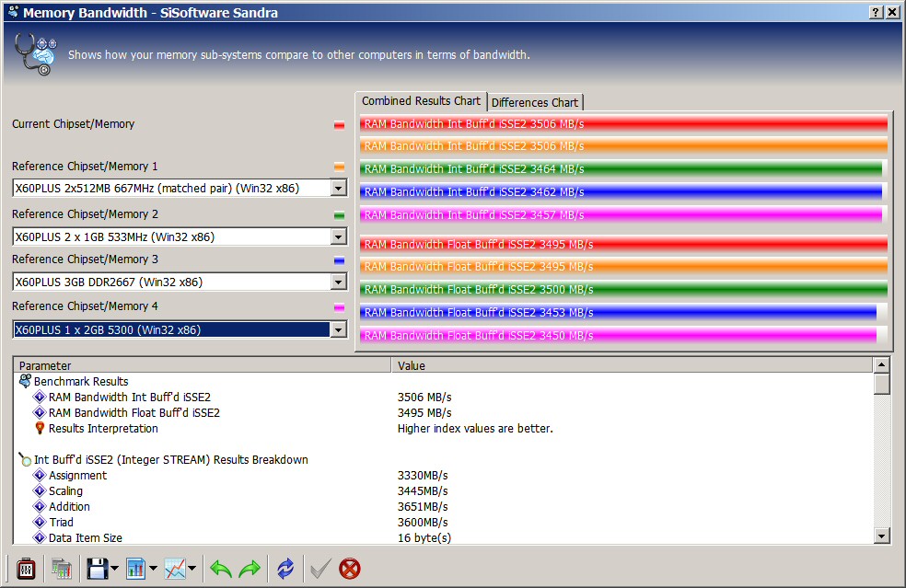Open the Reference Chipset/Memory 1 combo box

[x=180, y=188]
